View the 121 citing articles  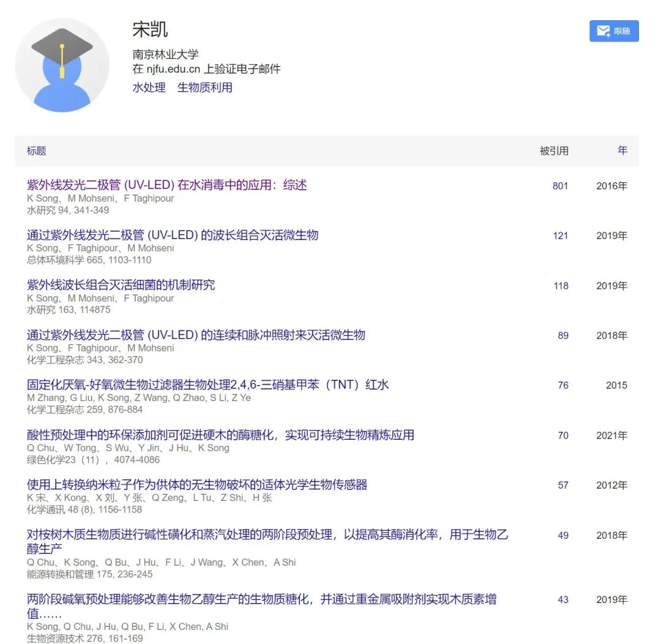pyautogui.click(x=560, y=235)
